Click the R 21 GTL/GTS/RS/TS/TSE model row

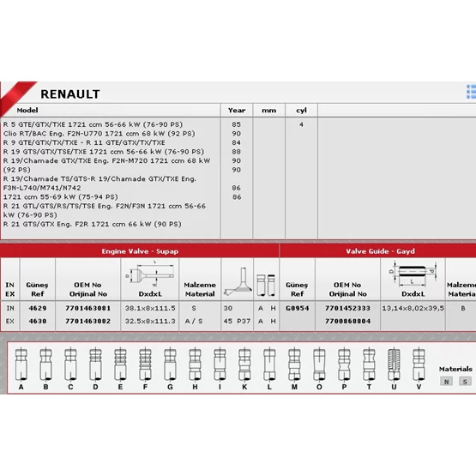[x=105, y=210]
